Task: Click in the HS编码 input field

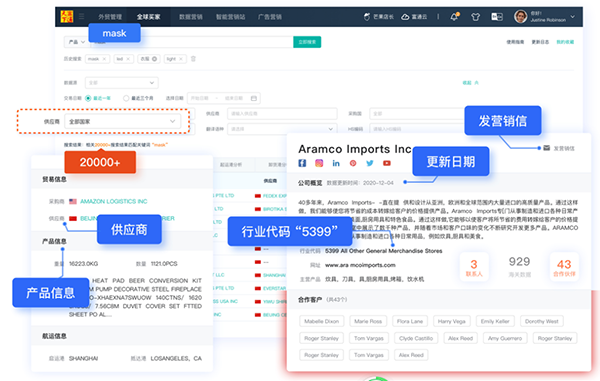Action: coord(418,129)
